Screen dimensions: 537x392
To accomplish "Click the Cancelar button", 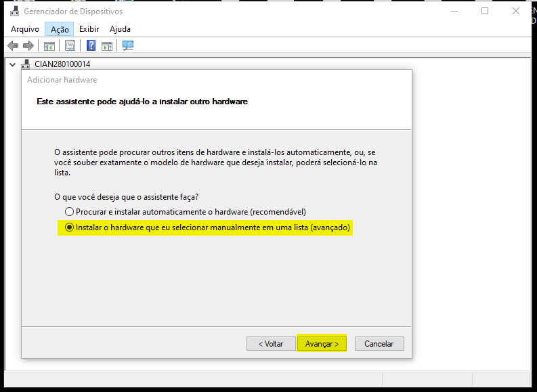I will [x=379, y=344].
